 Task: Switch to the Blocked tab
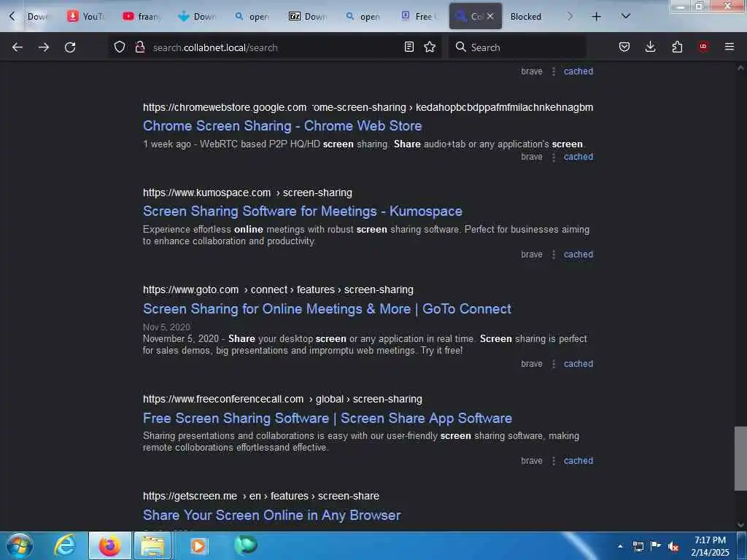click(x=526, y=17)
